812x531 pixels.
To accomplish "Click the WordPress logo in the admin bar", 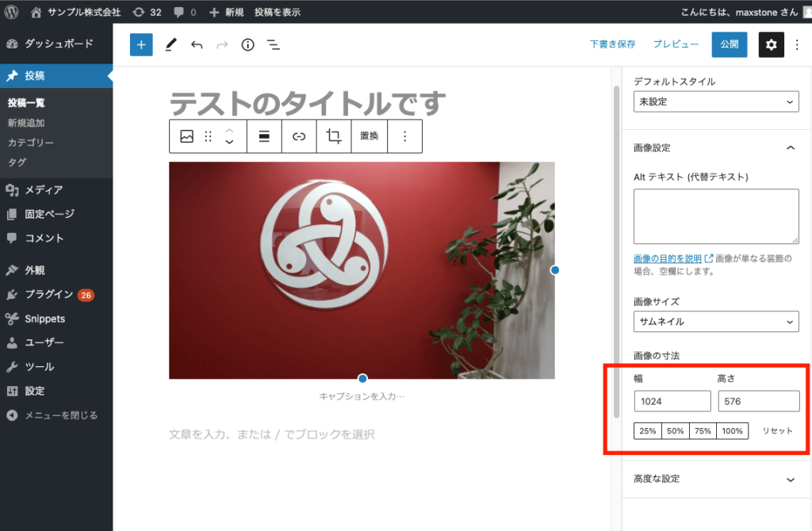I will [x=12, y=11].
